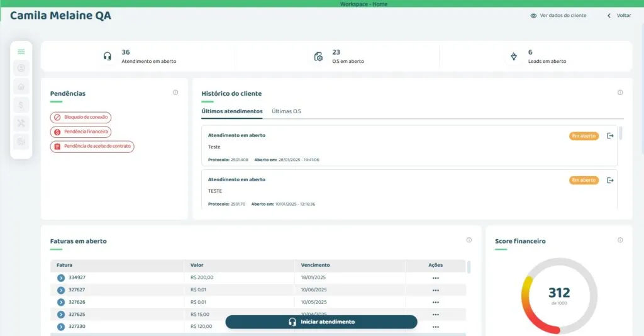Click the Pendência financeira tag
This screenshot has height=336, width=644.
(80, 132)
